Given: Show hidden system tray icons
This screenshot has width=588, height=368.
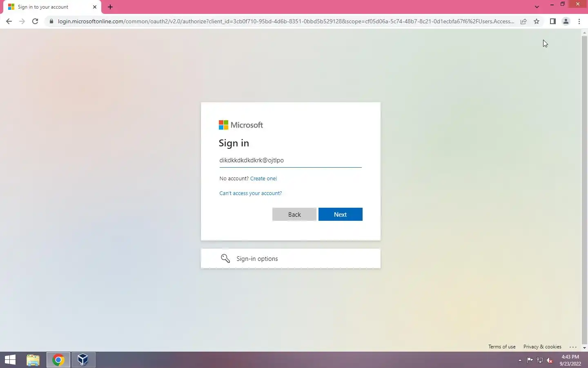Looking at the screenshot, I should click(x=520, y=360).
